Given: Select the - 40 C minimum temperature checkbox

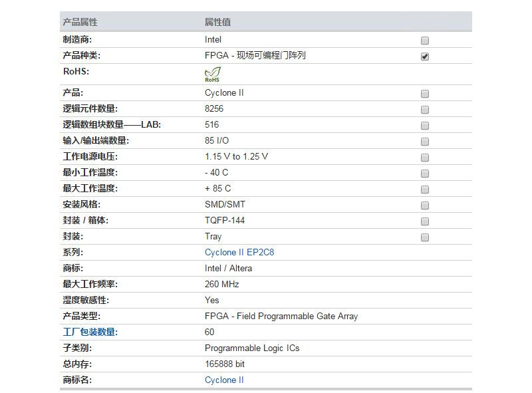Looking at the screenshot, I should tap(425, 174).
